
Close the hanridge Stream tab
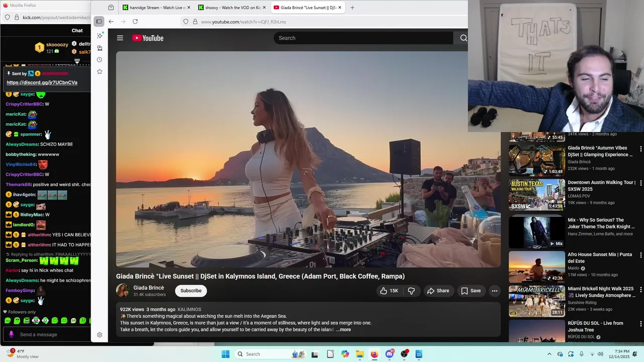click(189, 8)
